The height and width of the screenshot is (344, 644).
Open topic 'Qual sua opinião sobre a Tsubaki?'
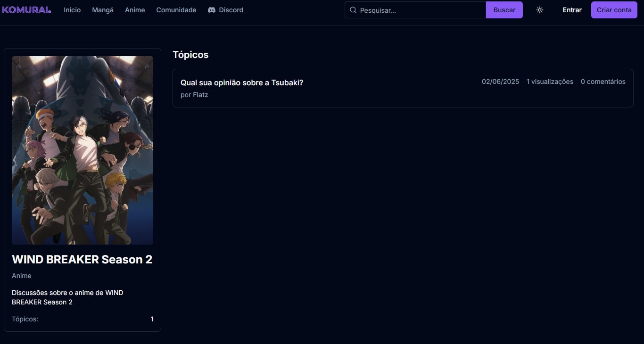coord(242,82)
